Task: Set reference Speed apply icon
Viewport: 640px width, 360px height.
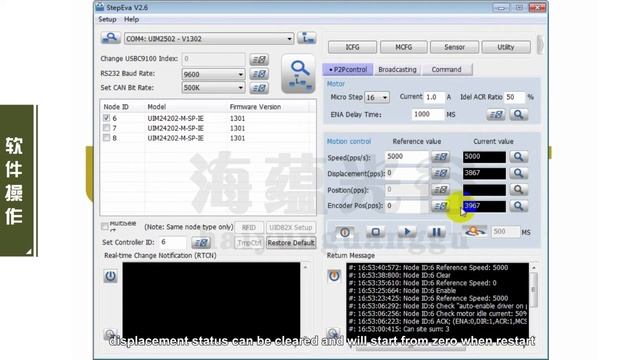Action: click(x=440, y=157)
